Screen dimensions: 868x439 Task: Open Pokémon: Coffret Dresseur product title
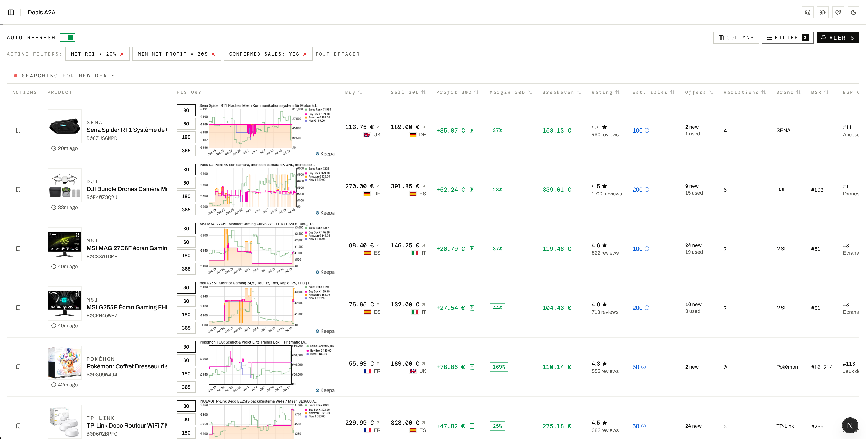click(127, 366)
